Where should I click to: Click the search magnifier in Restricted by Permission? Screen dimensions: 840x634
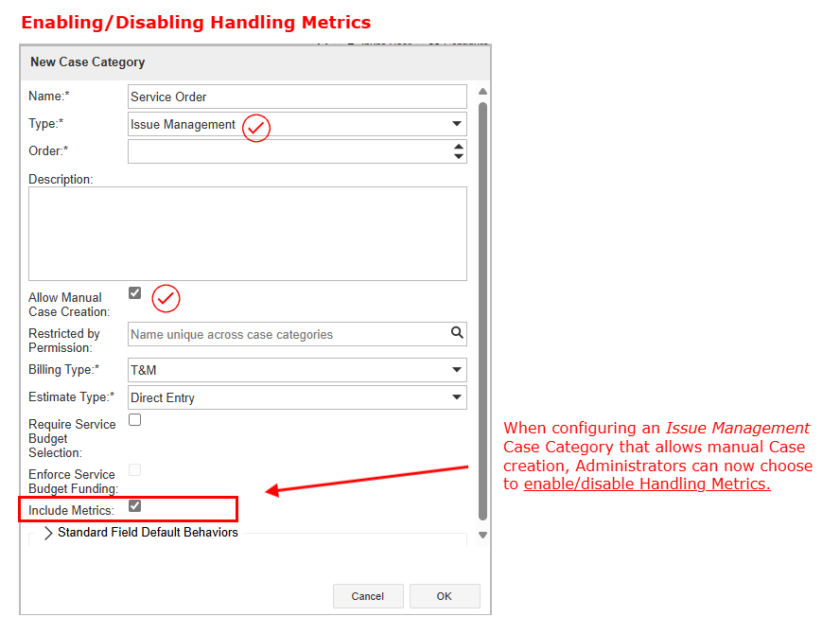pos(457,333)
